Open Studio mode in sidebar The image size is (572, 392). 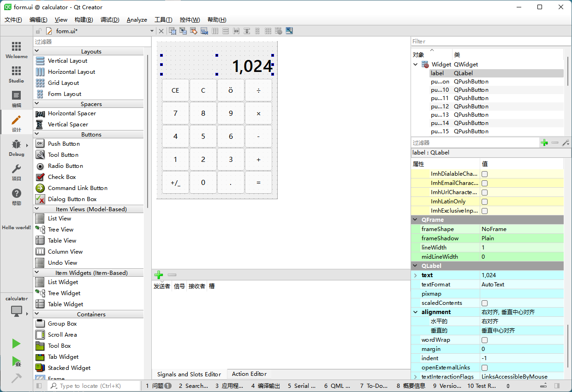[16, 74]
